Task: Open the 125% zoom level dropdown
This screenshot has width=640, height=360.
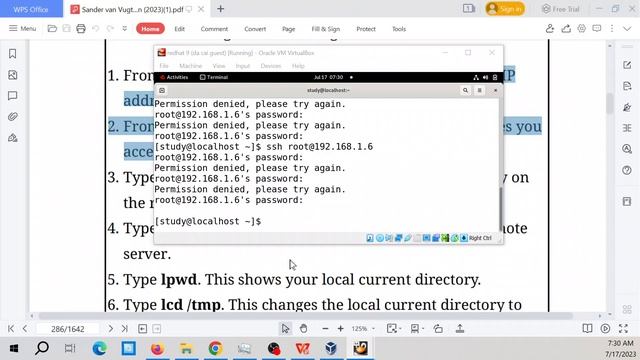Action: pos(363,329)
